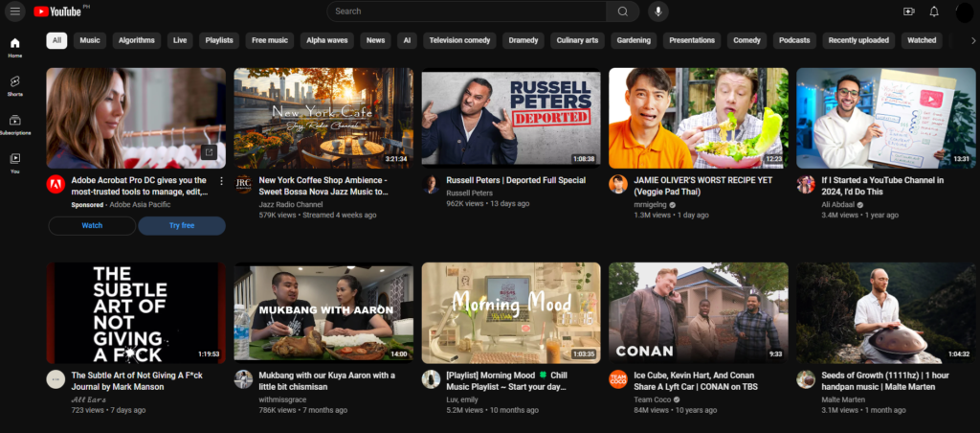Open Russell Peters channel avatar
This screenshot has height=433, width=980.
point(431,184)
